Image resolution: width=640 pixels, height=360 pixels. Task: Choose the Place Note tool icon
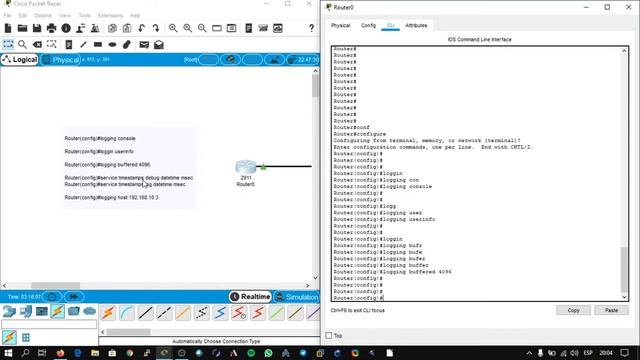[69, 44]
